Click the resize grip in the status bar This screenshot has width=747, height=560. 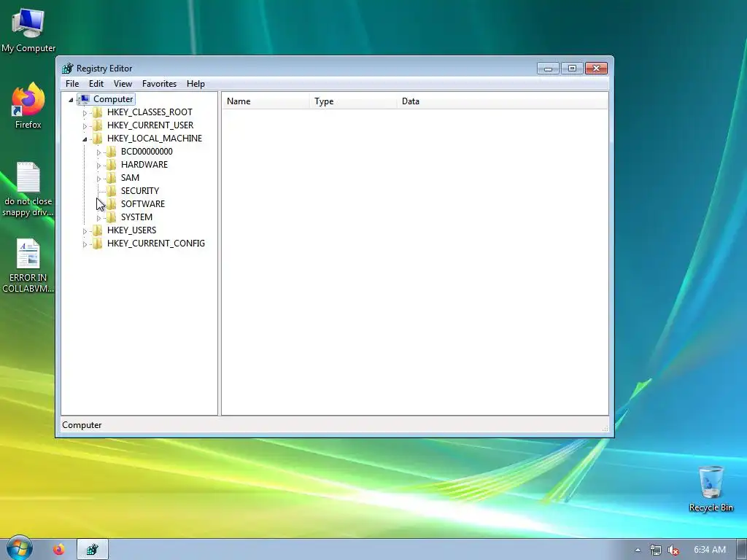(x=605, y=428)
